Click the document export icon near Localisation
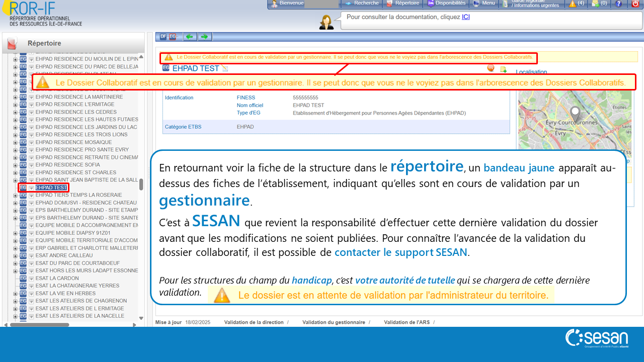The image size is (644, 362). pyautogui.click(x=503, y=69)
